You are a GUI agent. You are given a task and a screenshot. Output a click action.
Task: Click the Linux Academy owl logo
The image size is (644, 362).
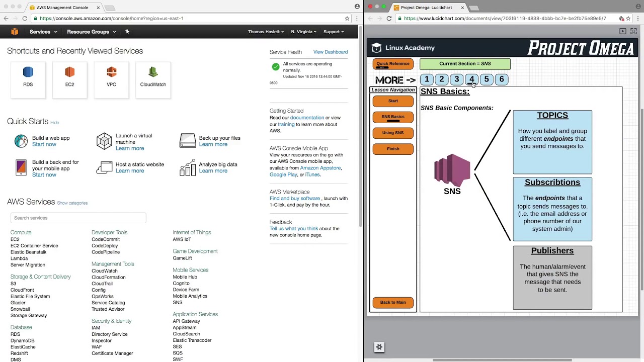376,48
